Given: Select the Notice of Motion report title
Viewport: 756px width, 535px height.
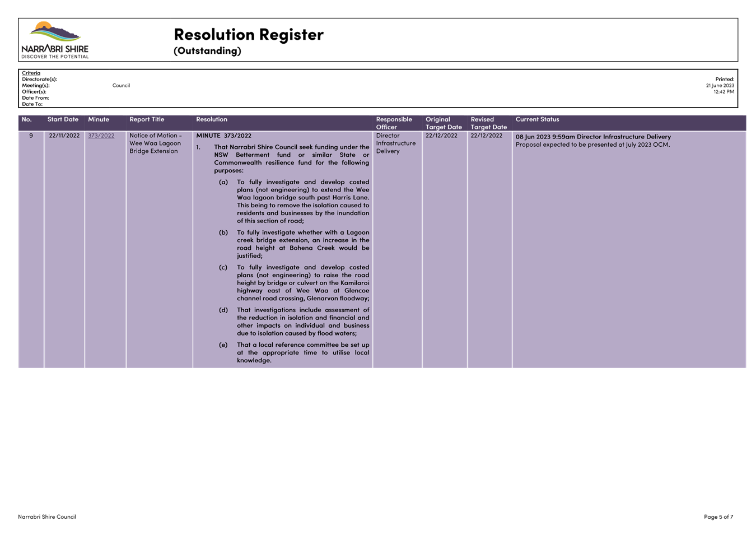Looking at the screenshot, I should [155, 143].
